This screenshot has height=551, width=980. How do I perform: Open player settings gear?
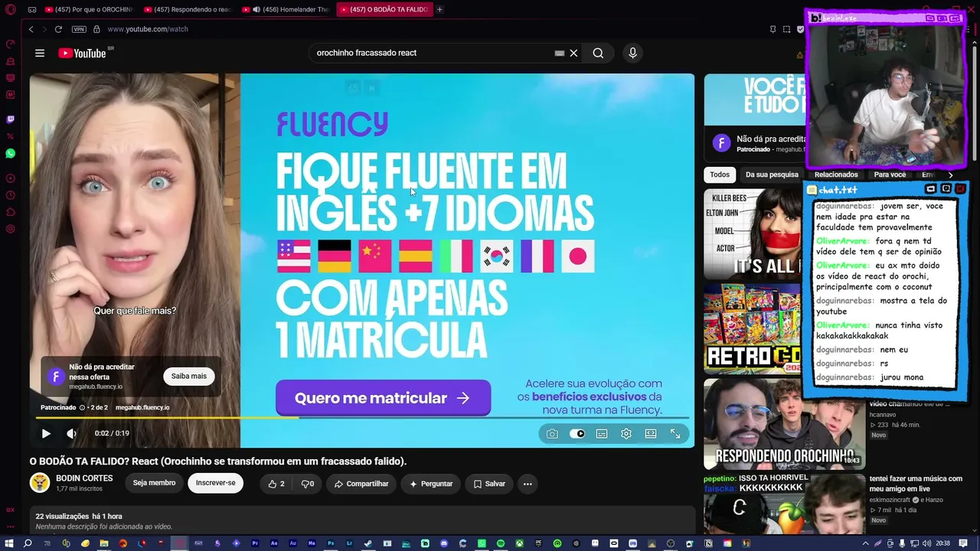tap(626, 434)
